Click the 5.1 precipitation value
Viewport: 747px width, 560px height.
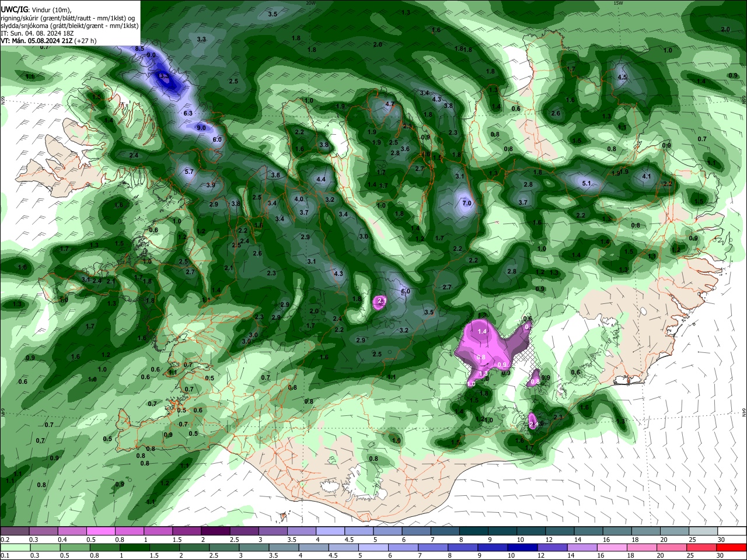pyautogui.click(x=587, y=184)
